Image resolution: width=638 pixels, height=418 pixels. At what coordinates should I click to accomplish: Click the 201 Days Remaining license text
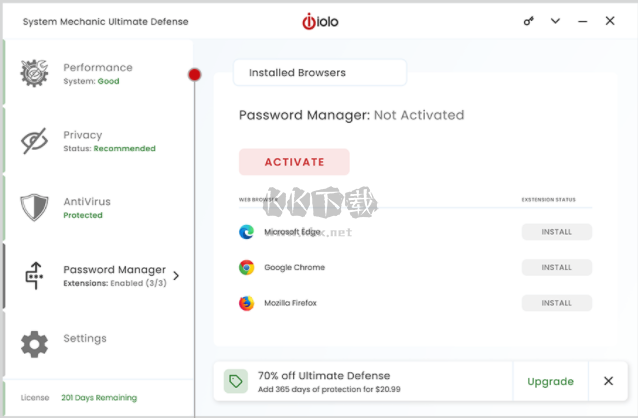(x=99, y=398)
